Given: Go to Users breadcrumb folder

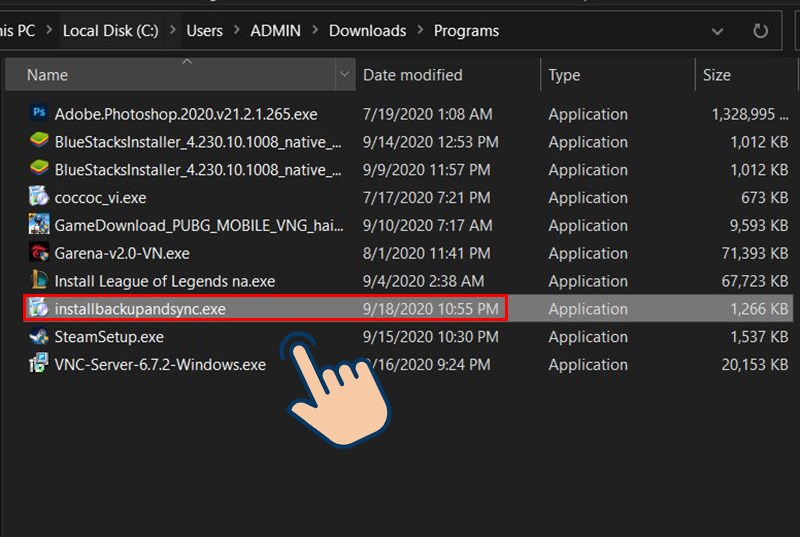Looking at the screenshot, I should click(205, 31).
